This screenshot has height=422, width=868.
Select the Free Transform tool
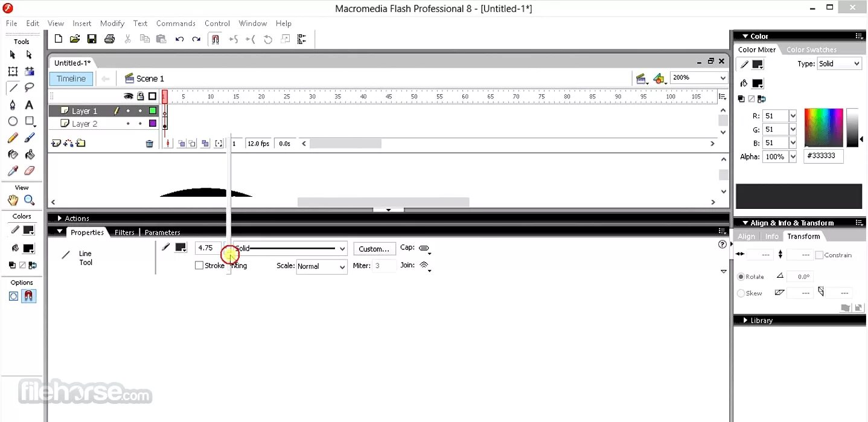(13, 71)
